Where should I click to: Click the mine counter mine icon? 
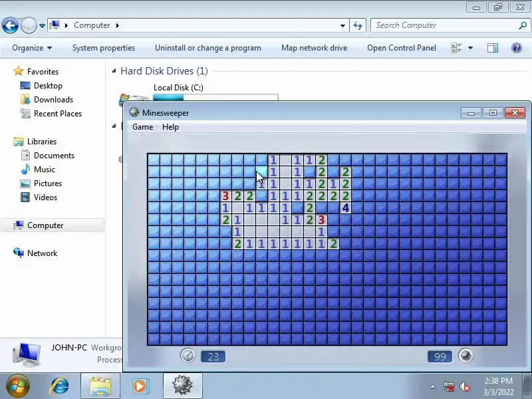(465, 356)
